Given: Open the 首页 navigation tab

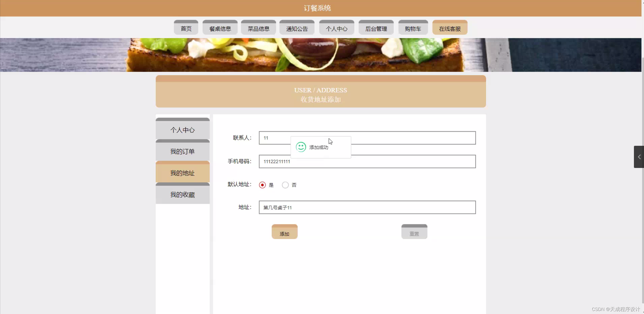Looking at the screenshot, I should (186, 28).
